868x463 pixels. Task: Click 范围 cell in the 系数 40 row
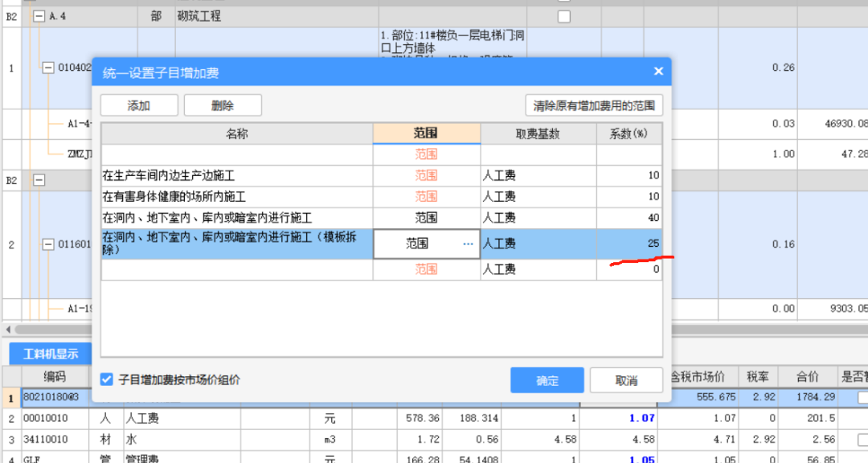click(426, 218)
